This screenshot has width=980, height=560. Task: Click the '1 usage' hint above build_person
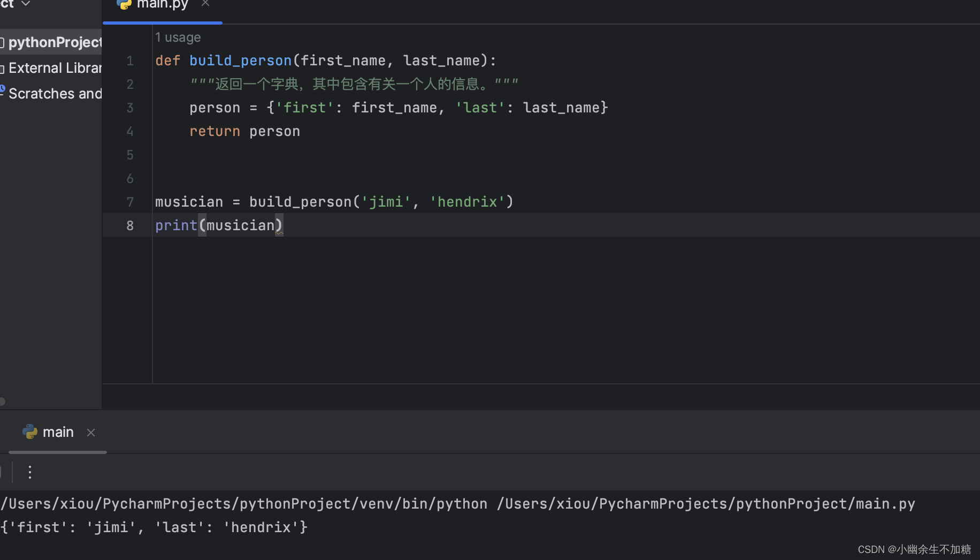point(178,37)
